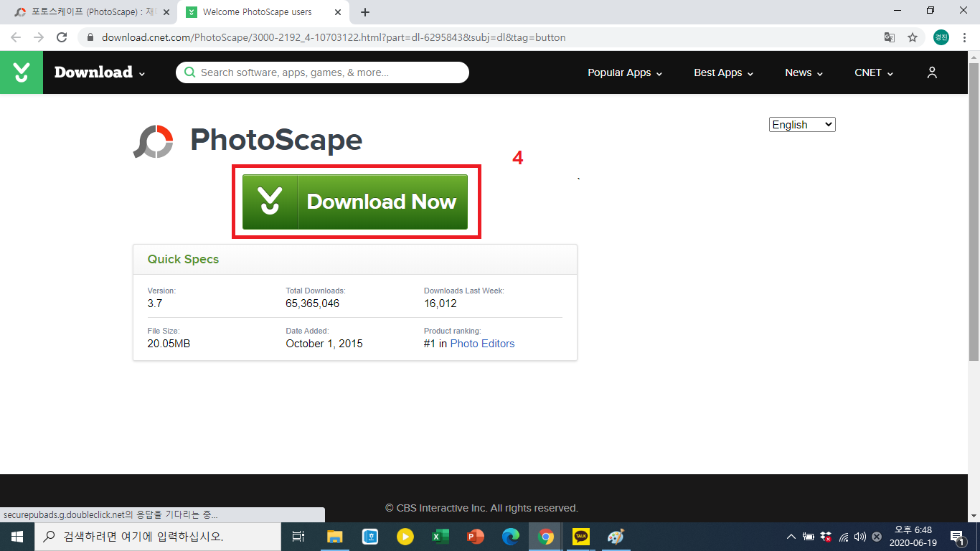
Task: Click the magnifier icon in the search box
Action: pos(190,72)
